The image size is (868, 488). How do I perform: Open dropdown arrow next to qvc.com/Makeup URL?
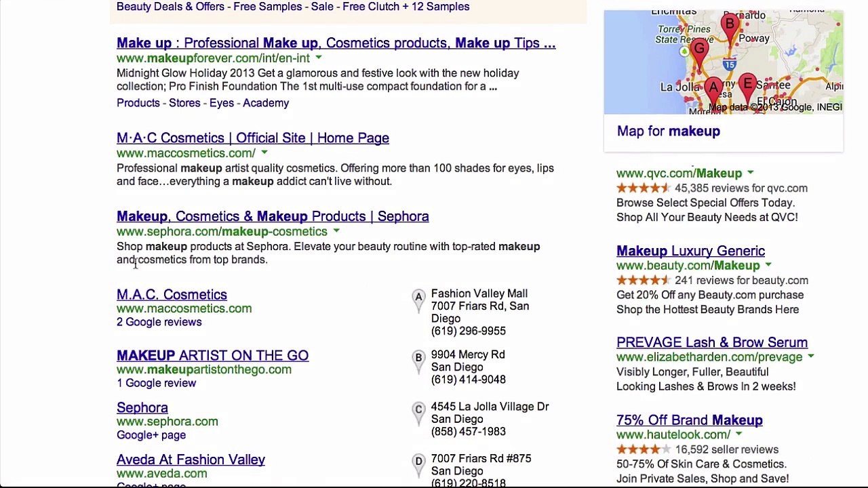(750, 174)
